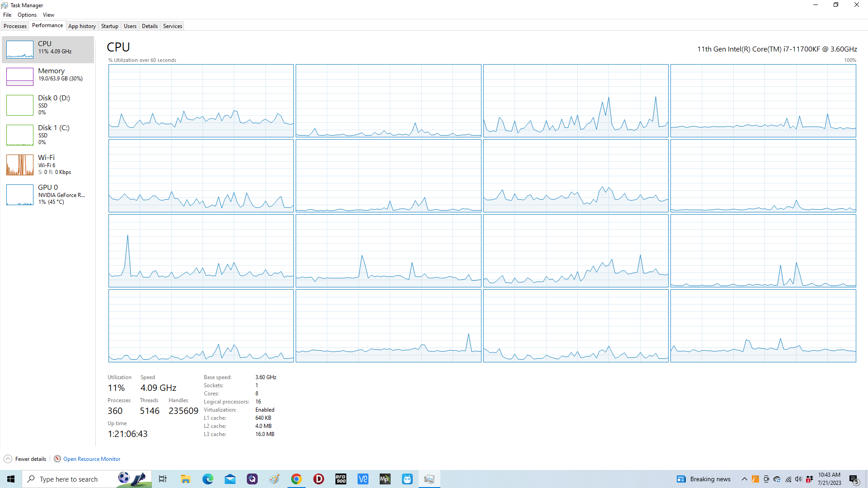Open the Options menu
Image resolution: width=868 pixels, height=488 pixels.
point(27,15)
